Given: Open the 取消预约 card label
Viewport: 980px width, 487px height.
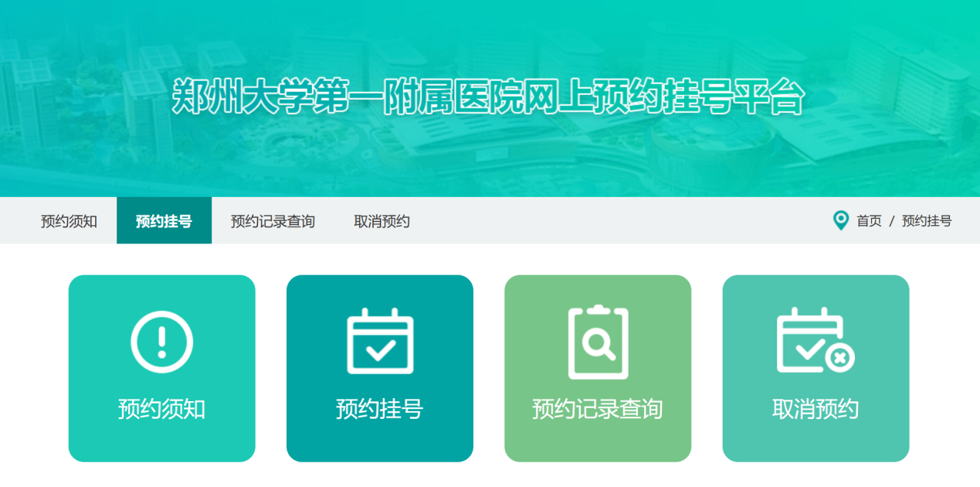Looking at the screenshot, I should click(x=816, y=409).
